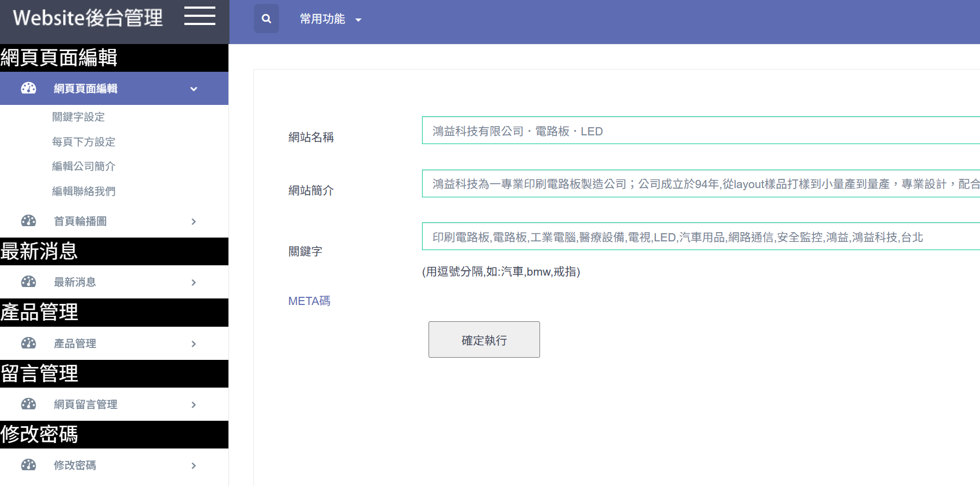Viewport: 980px width, 486px height.
Task: Select the 首頁輪播圖 menu label
Action: coord(80,221)
